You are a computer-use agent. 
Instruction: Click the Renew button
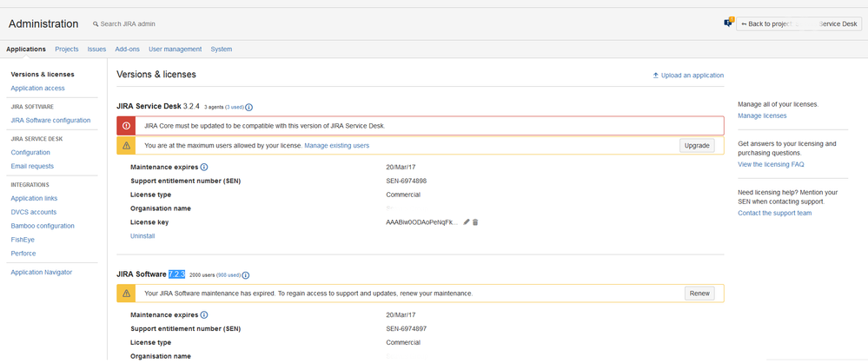tap(699, 294)
